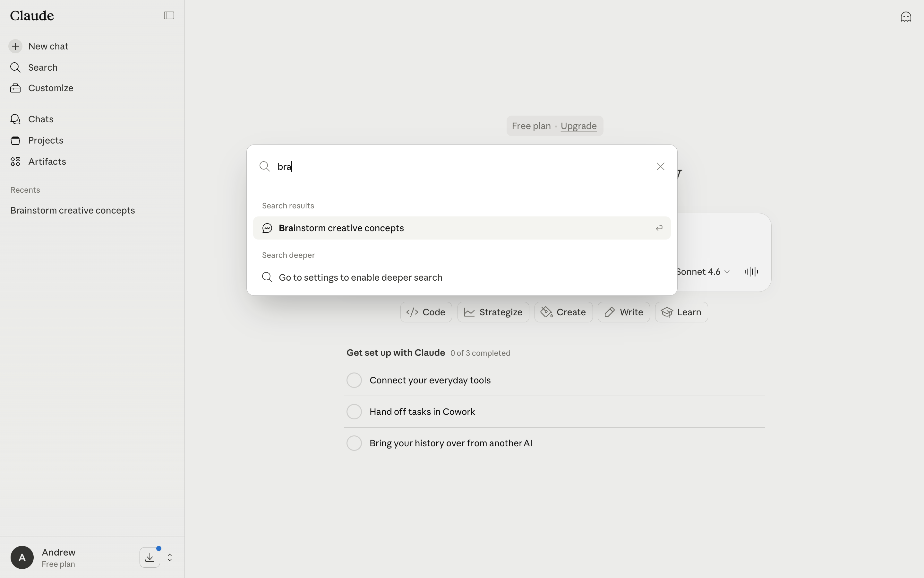Screen dimensions: 924x578
Task: Click Bring your history over from another AI text
Action: (x=451, y=443)
